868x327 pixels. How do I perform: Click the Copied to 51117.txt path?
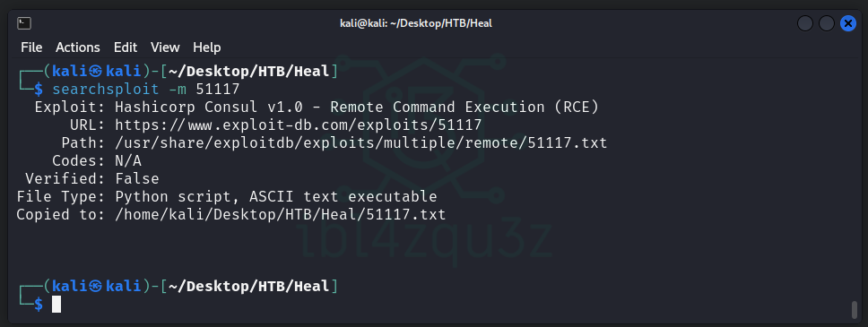280,215
